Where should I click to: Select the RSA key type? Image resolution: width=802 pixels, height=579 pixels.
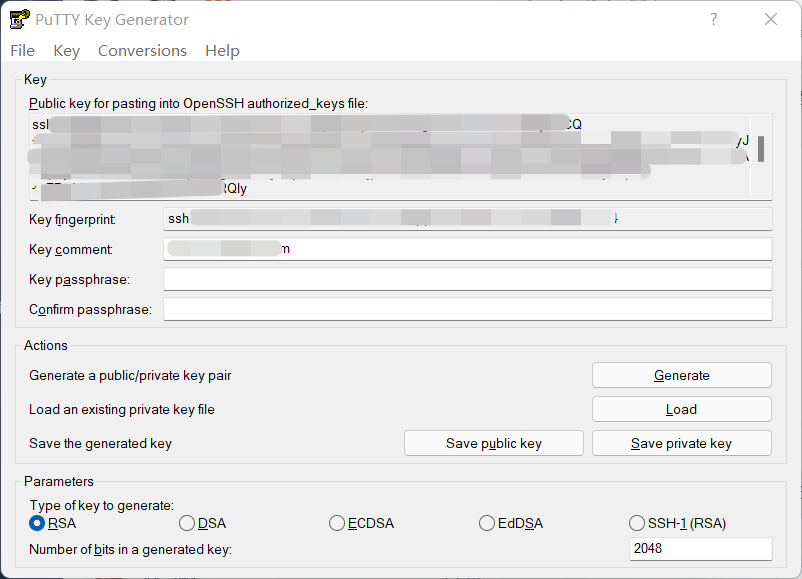click(x=53, y=523)
